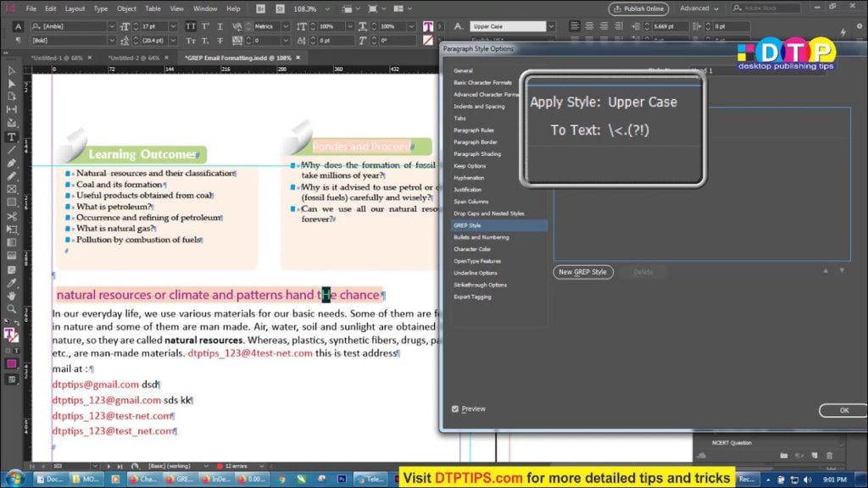Activate the Direct Selection tool

click(12, 83)
